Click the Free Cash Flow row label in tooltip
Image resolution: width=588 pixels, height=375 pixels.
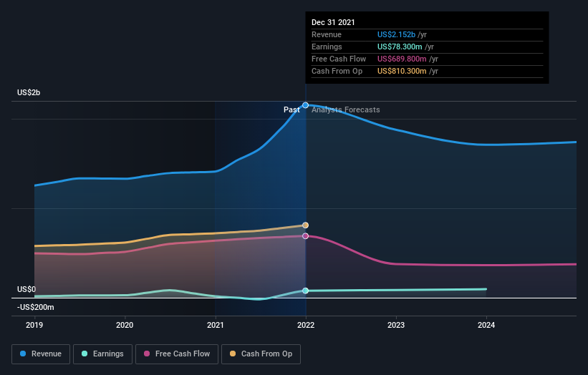pyautogui.click(x=339, y=59)
